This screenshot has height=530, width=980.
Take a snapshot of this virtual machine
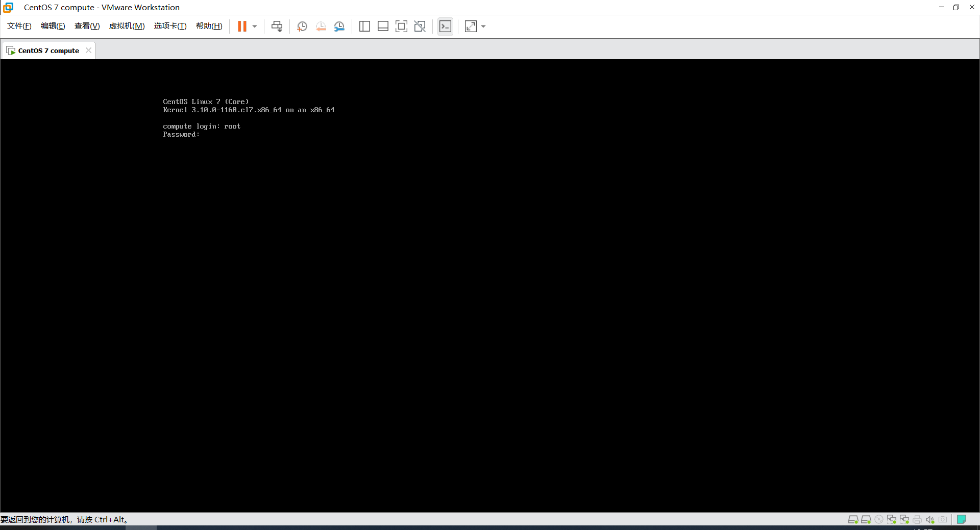[302, 27]
